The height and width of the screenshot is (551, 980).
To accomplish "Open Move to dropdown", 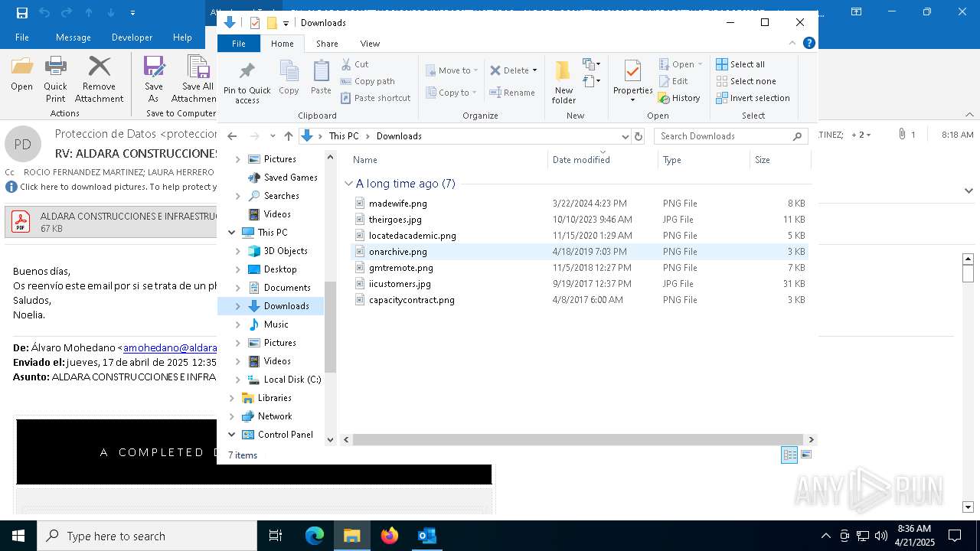I will click(452, 70).
